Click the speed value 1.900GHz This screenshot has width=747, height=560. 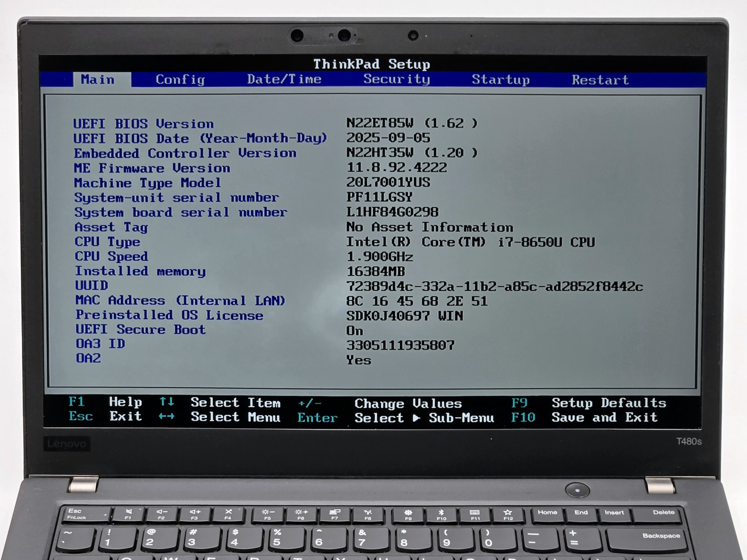click(x=380, y=257)
